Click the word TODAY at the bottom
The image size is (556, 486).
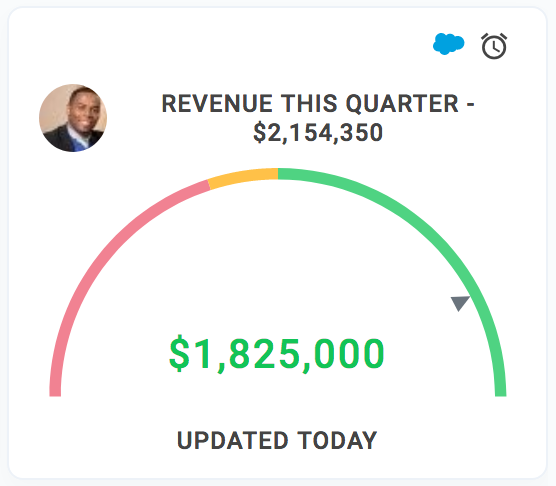[x=337, y=441]
